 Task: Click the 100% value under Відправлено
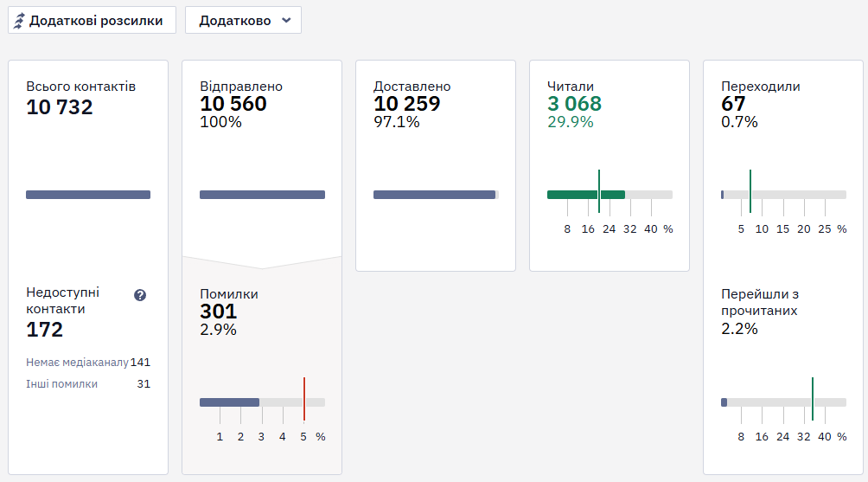pos(220,122)
